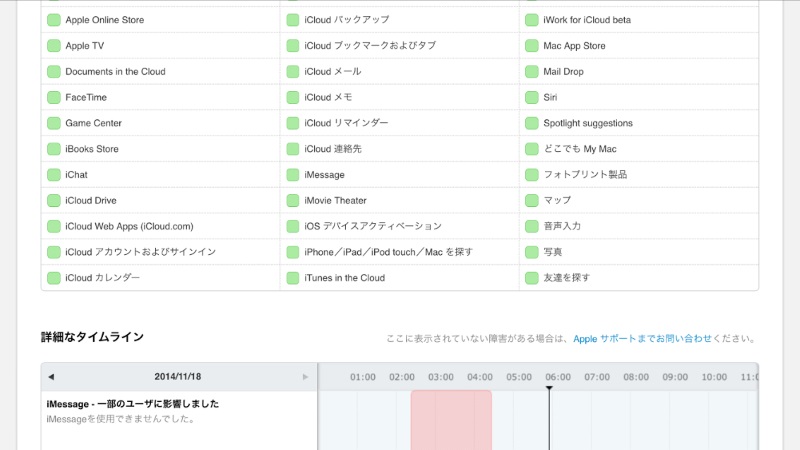Click 06:00 timeline hour label
This screenshot has height=450, width=800.
tap(558, 377)
